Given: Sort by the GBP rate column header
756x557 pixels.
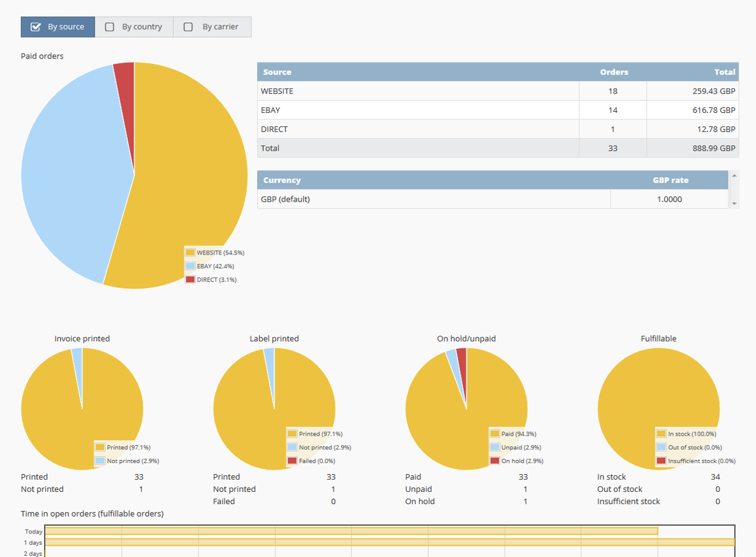Looking at the screenshot, I should pos(670,181).
